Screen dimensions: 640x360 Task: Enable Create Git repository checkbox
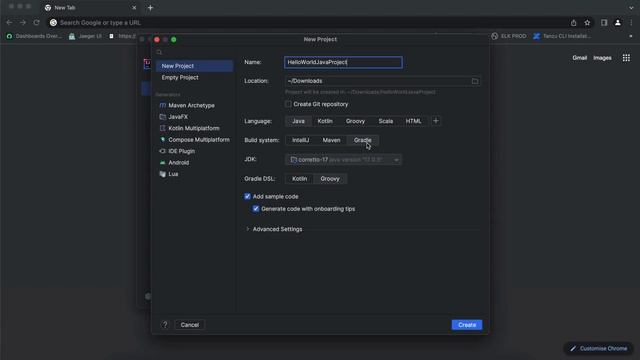pos(288,104)
